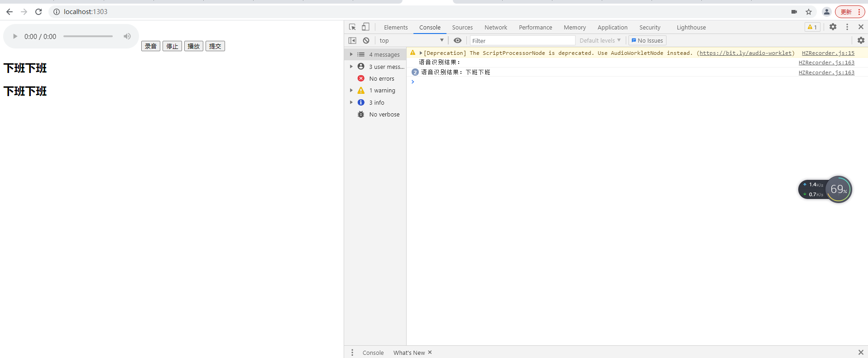The width and height of the screenshot is (868, 358).
Task: Select the What's New drawer tab
Action: (409, 353)
